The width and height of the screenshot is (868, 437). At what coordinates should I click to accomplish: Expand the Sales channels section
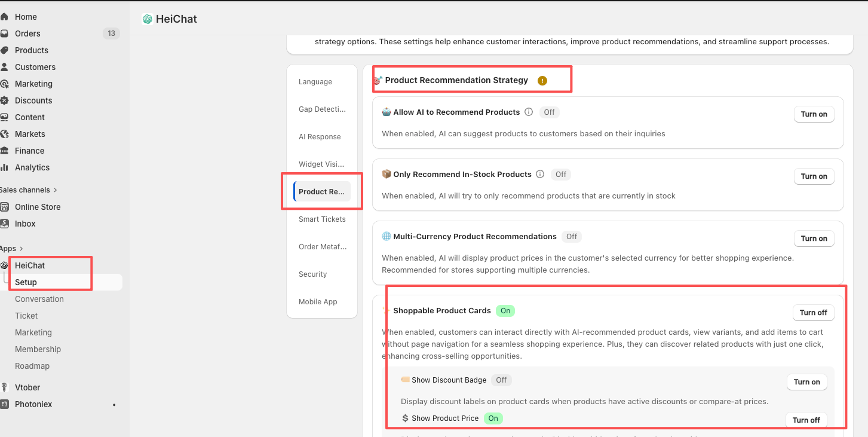pyautogui.click(x=56, y=190)
